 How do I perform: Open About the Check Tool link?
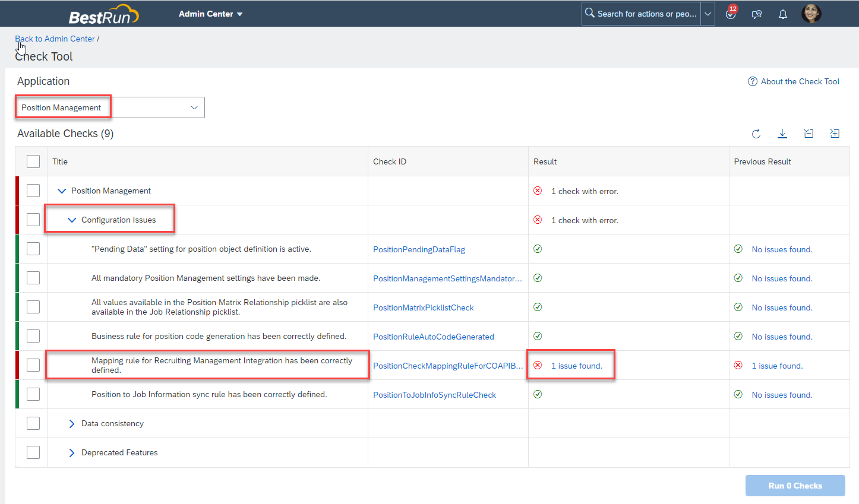tap(800, 81)
